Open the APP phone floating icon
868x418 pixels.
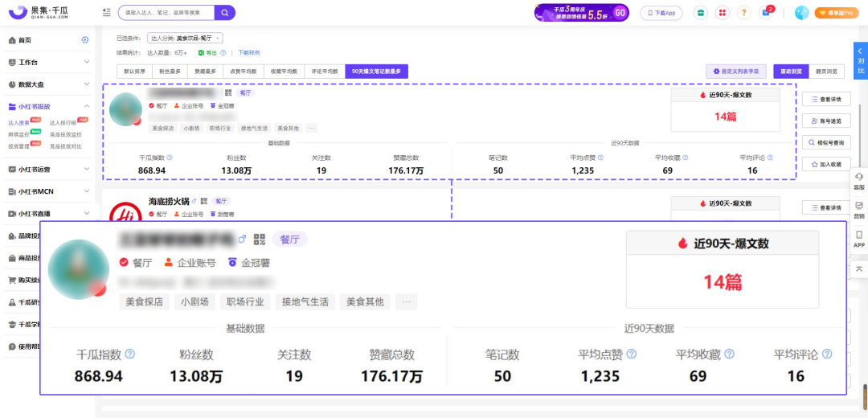pos(858,239)
